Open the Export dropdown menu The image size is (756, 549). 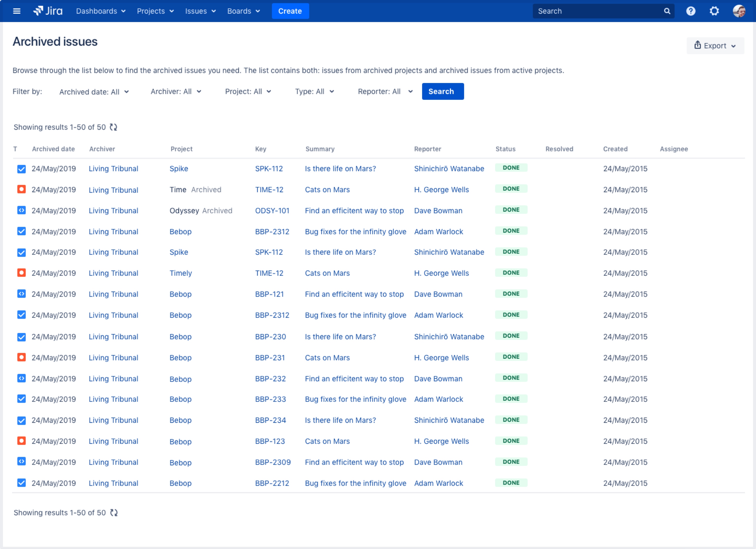coord(715,45)
